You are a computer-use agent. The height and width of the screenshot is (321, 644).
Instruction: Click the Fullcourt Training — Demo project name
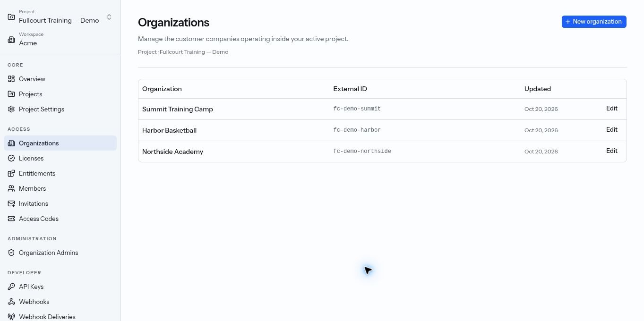59,20
